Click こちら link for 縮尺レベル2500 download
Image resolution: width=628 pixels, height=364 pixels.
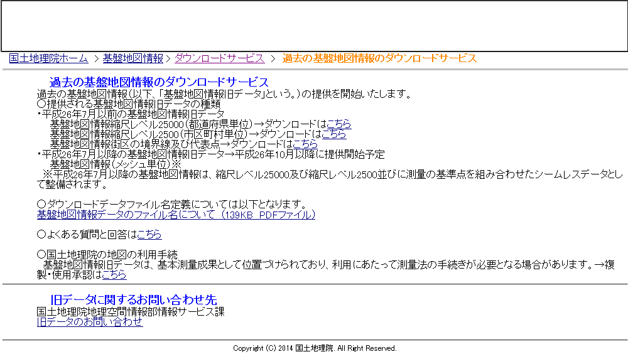click(333, 134)
